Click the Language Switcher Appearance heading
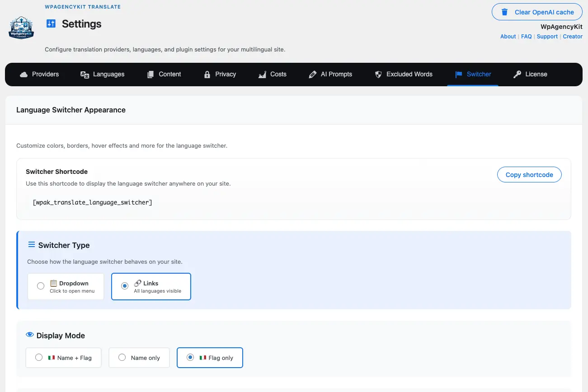Screen dimensions: 588x392 71,110
